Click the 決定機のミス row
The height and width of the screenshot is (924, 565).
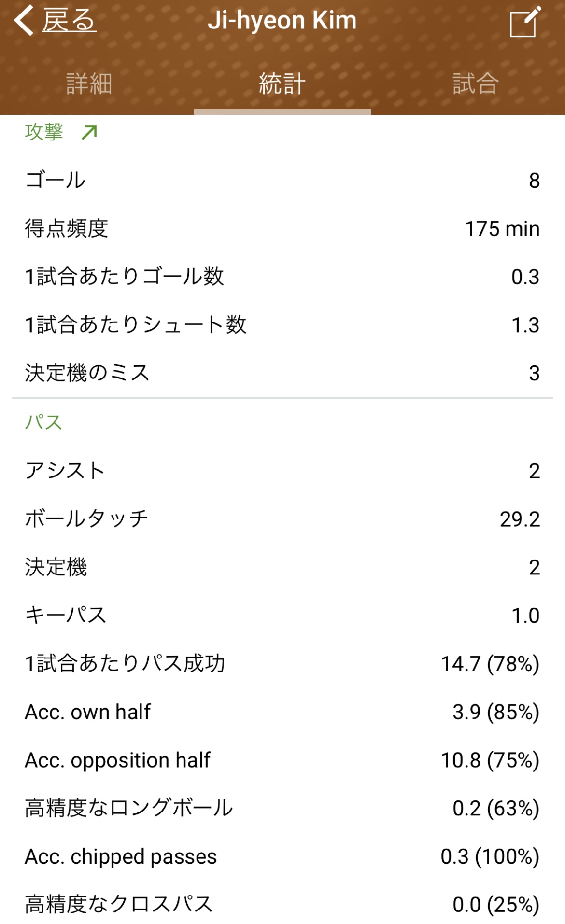tap(282, 373)
